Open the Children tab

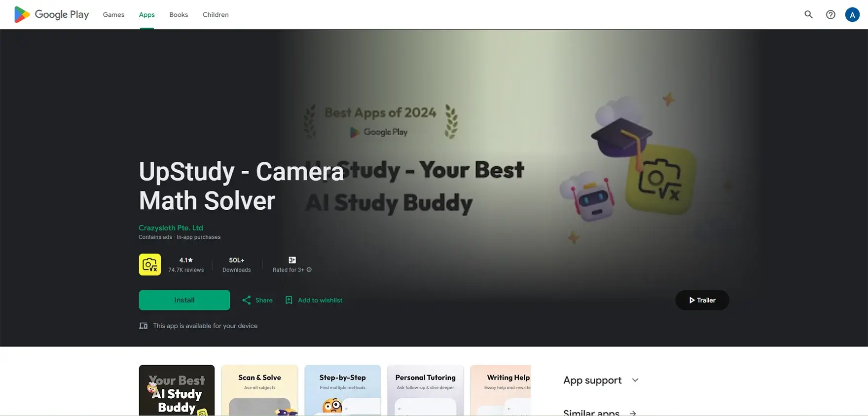216,15
